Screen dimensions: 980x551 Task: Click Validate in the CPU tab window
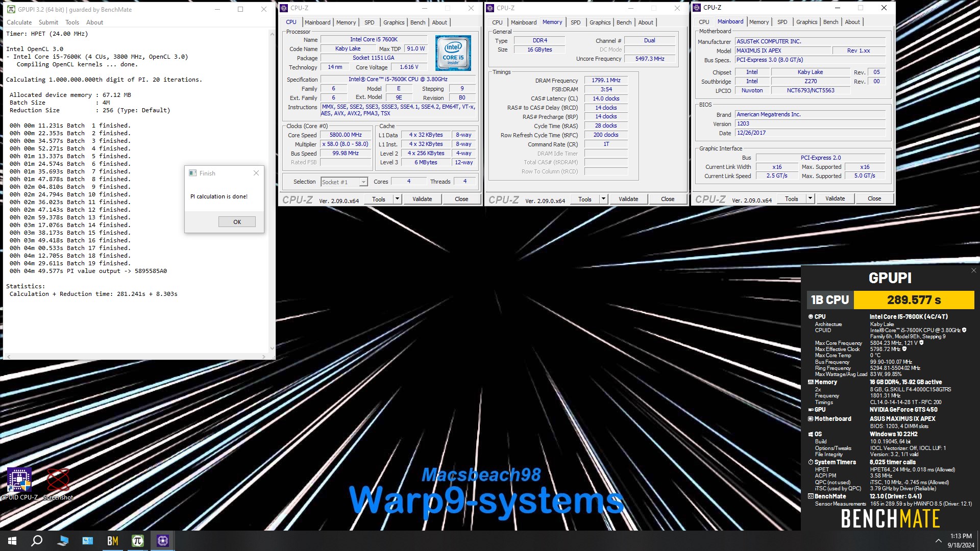422,199
